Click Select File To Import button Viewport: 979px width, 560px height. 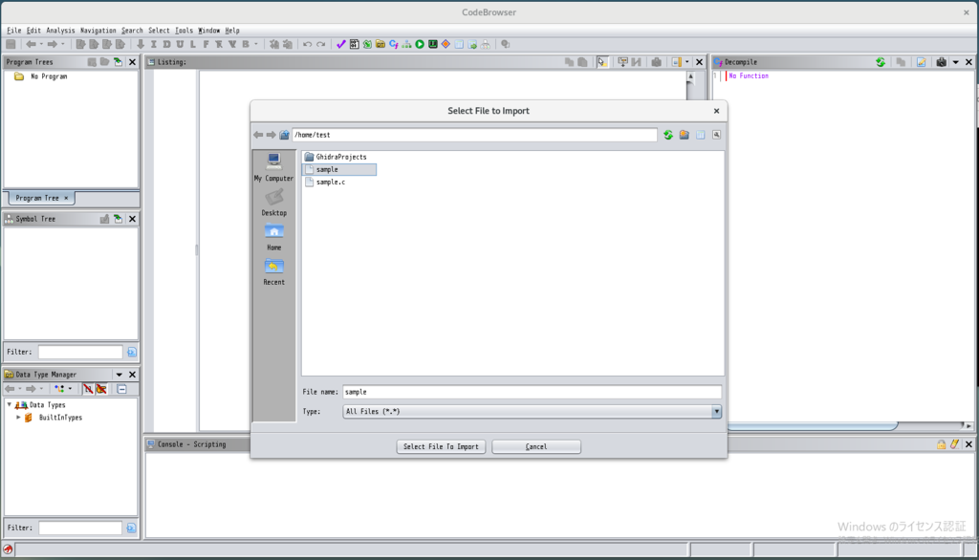tap(441, 446)
